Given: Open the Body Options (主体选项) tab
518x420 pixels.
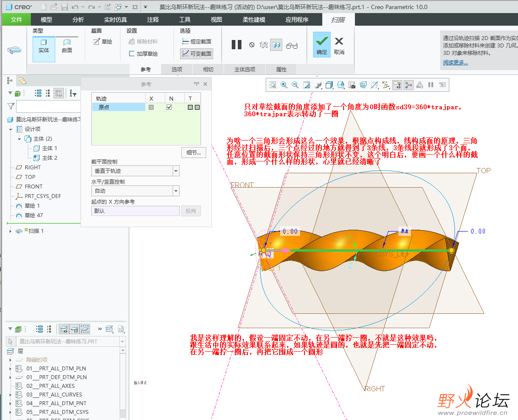Looking at the screenshot, I should pos(245,70).
